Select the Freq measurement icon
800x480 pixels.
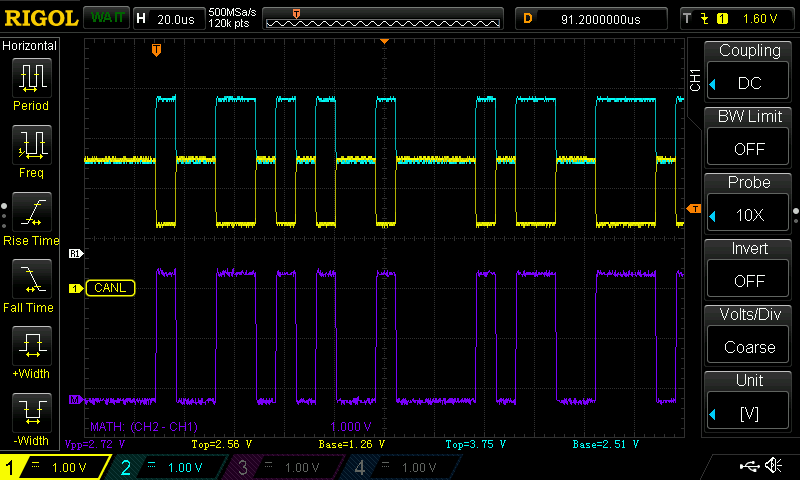click(x=32, y=144)
